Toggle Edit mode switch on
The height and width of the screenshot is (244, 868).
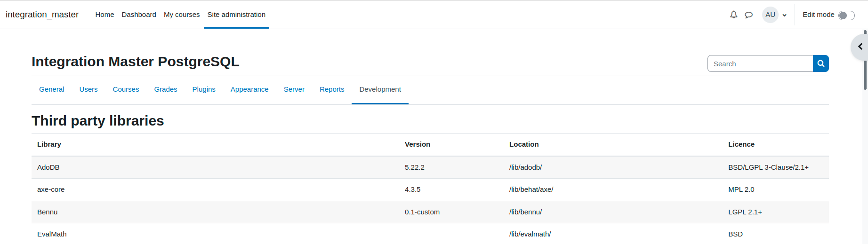846,15
